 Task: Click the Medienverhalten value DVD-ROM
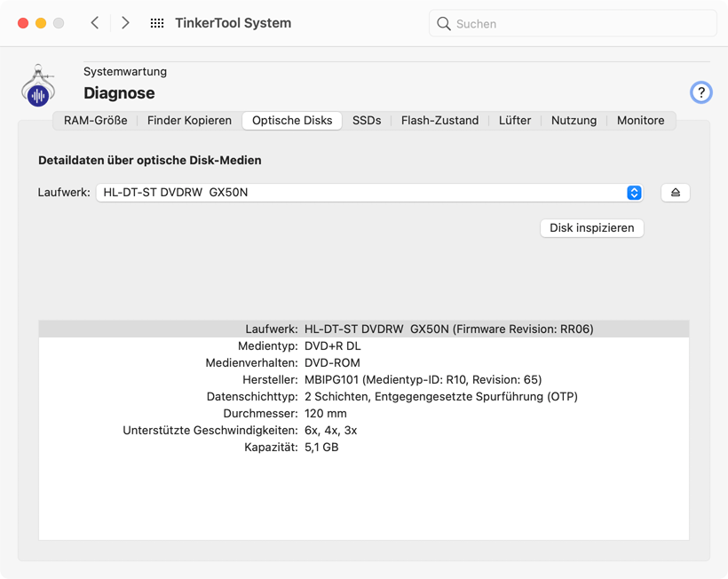[332, 362]
